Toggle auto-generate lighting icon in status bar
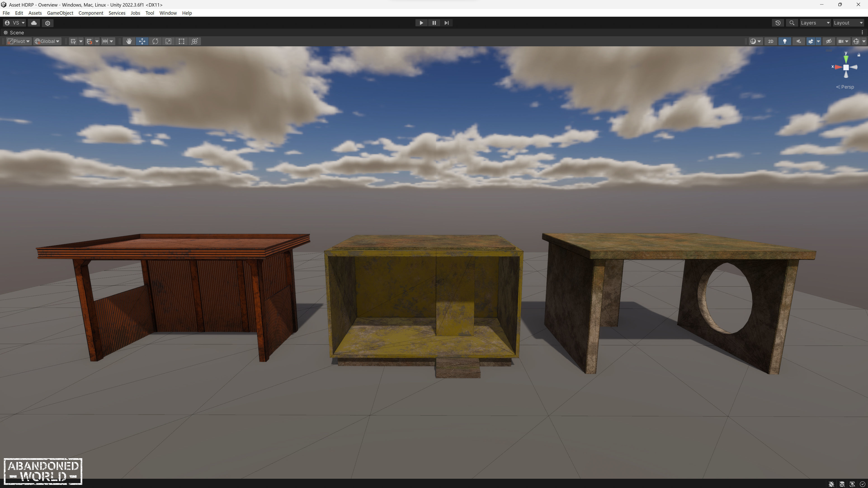 852,484
